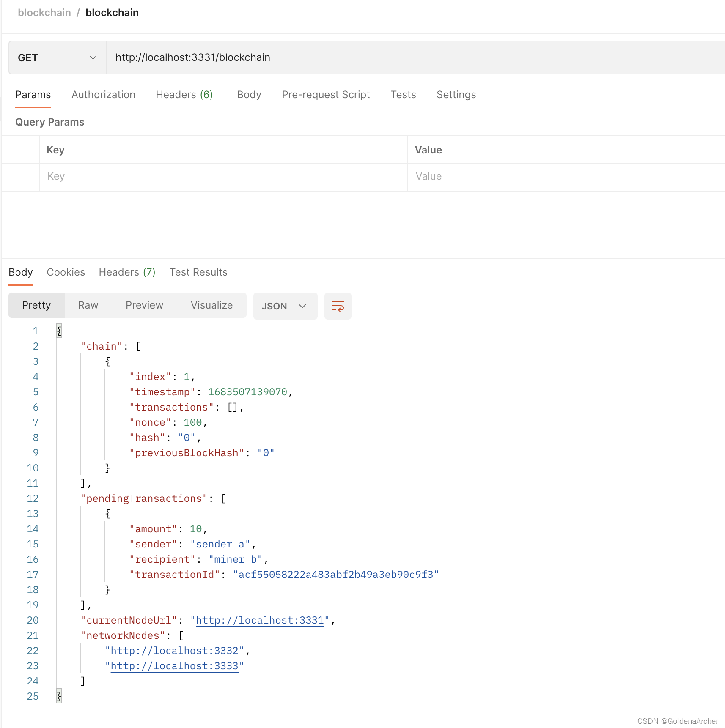Click the "amount" key on line 14

(153, 529)
